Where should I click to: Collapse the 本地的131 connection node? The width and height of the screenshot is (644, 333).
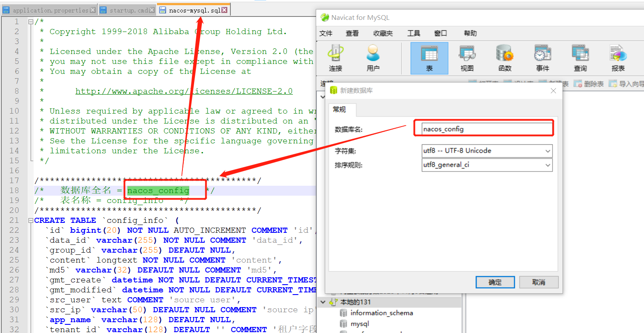point(323,302)
